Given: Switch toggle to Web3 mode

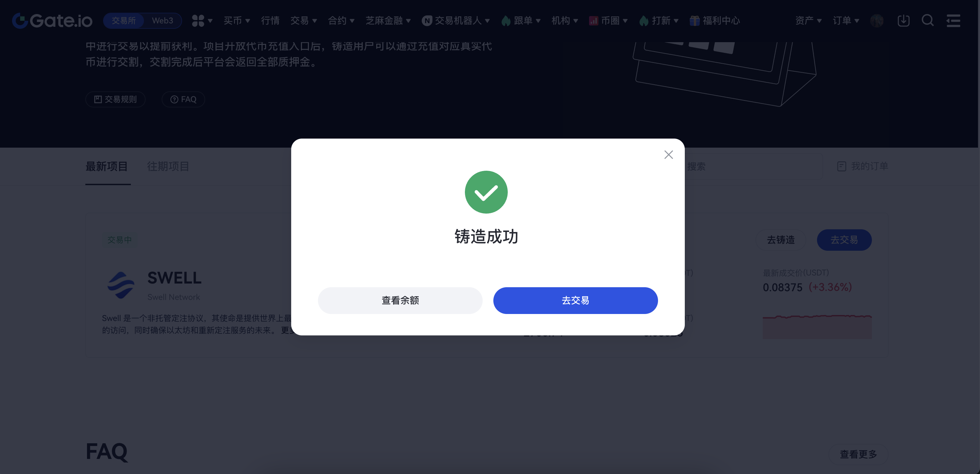Looking at the screenshot, I should (162, 20).
